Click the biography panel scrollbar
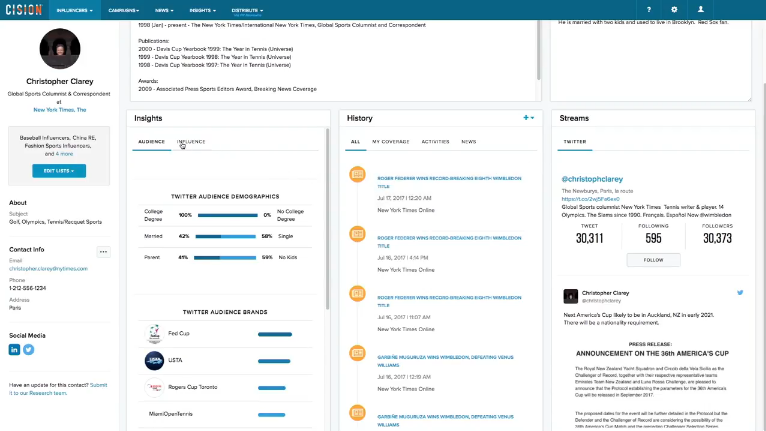Screen dimensions: 766x431 (x=538, y=50)
